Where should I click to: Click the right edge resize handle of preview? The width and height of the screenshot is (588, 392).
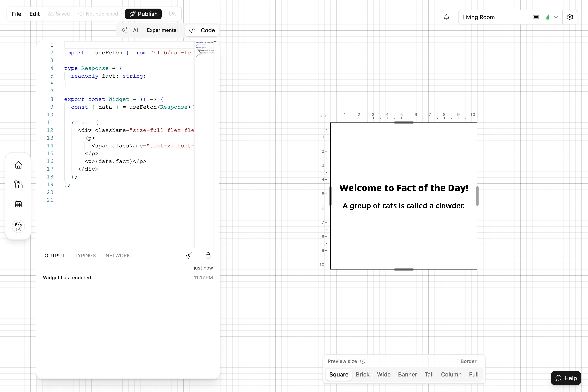coord(477,196)
